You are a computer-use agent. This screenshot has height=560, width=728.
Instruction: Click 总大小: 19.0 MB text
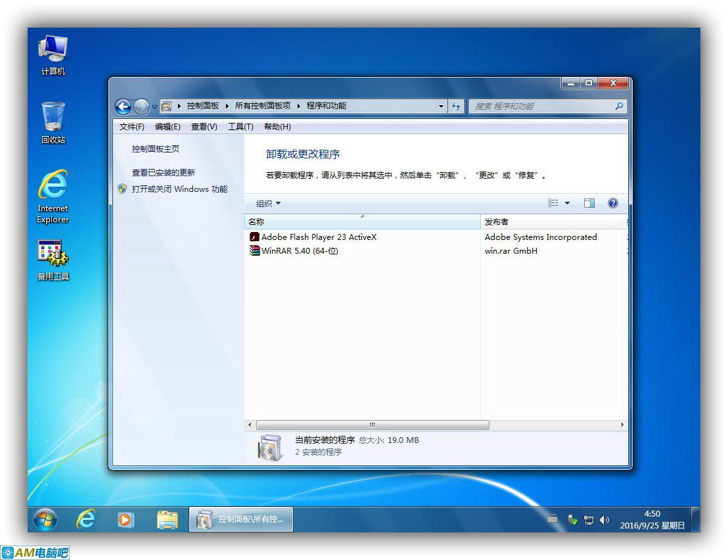click(x=388, y=440)
